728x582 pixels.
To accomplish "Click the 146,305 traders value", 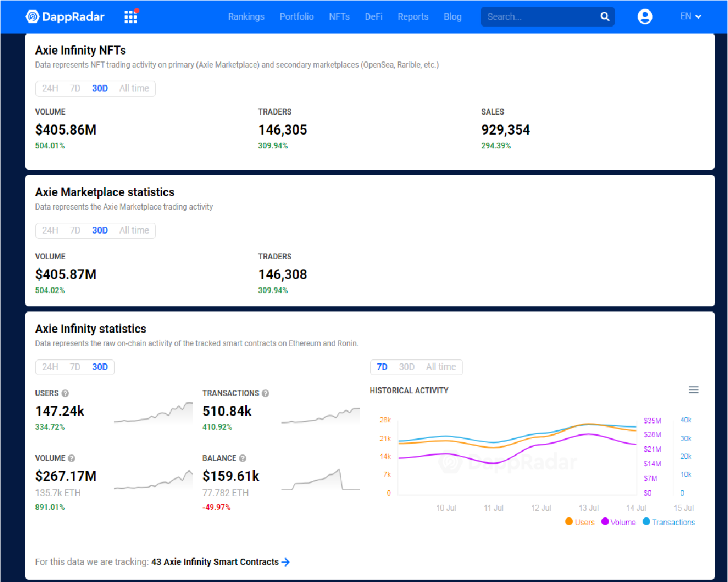I will pyautogui.click(x=283, y=130).
